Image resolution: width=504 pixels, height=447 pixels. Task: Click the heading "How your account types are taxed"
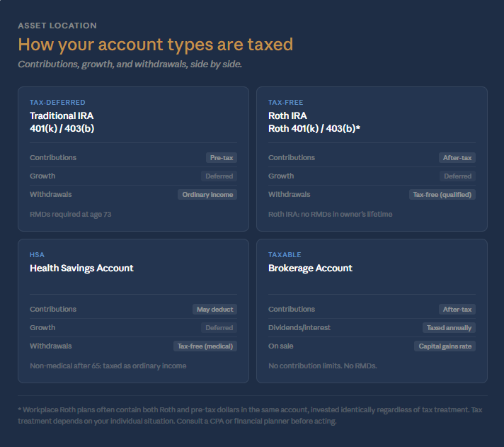[156, 45]
